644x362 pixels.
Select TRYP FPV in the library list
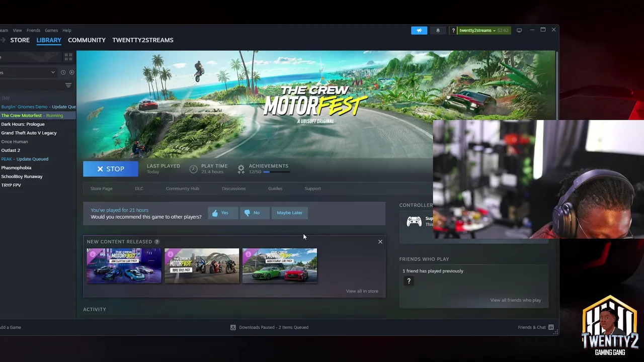click(x=38, y=185)
